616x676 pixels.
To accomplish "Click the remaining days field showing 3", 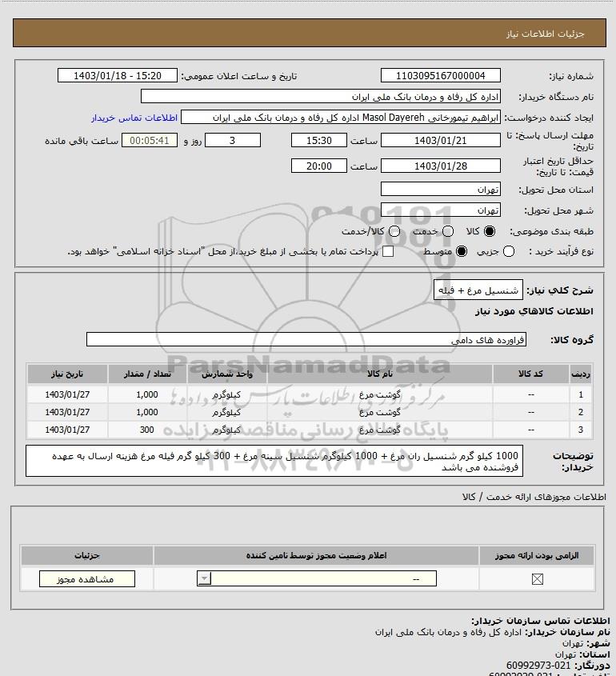I will coord(232,140).
